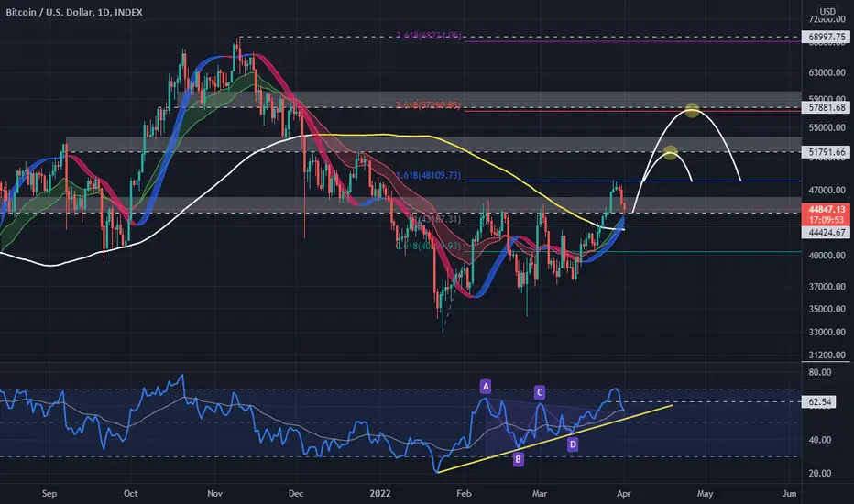
Task: Click the red 2.618(57290.85) Fibonacci label
Action: click(428, 105)
